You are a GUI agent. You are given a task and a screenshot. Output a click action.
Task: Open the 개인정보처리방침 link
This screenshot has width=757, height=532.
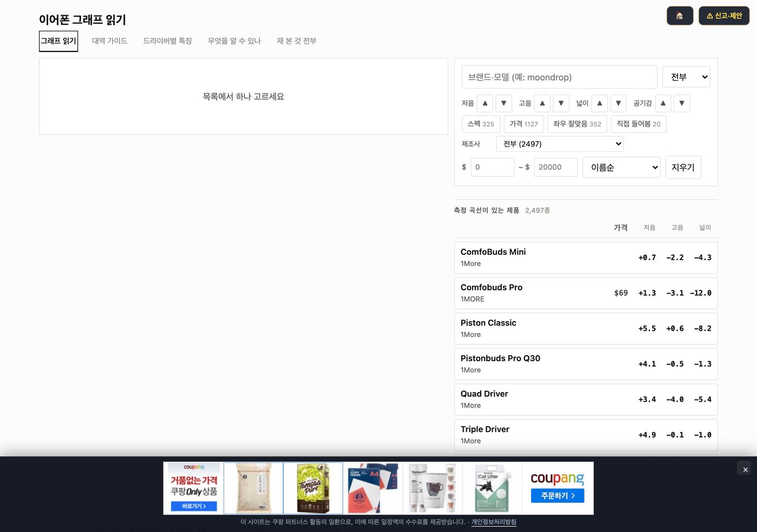494,522
